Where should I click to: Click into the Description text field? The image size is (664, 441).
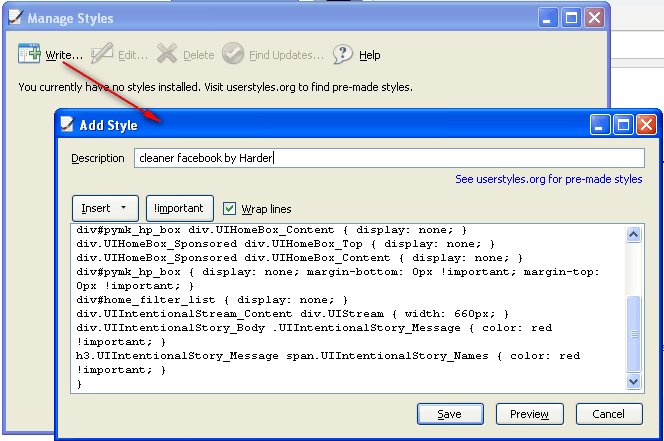pos(388,158)
